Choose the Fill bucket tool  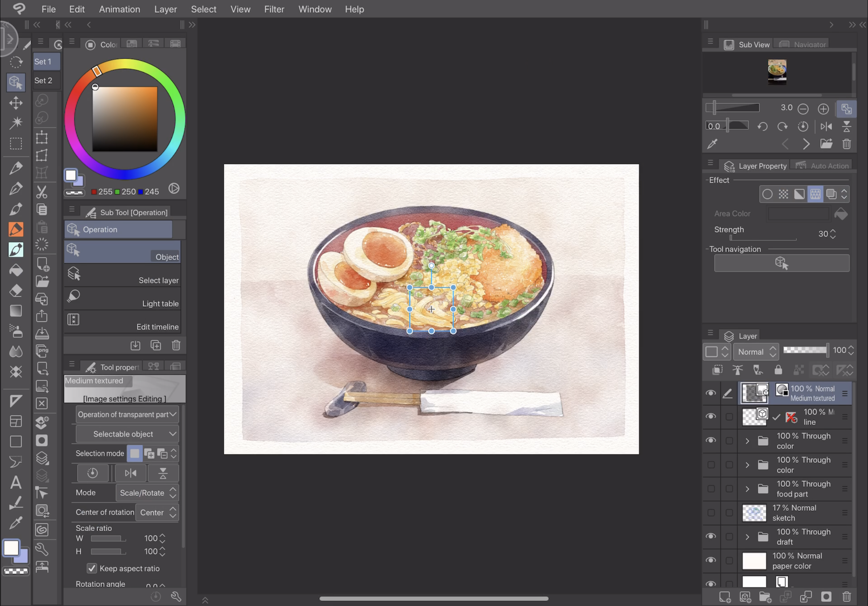coord(16,270)
